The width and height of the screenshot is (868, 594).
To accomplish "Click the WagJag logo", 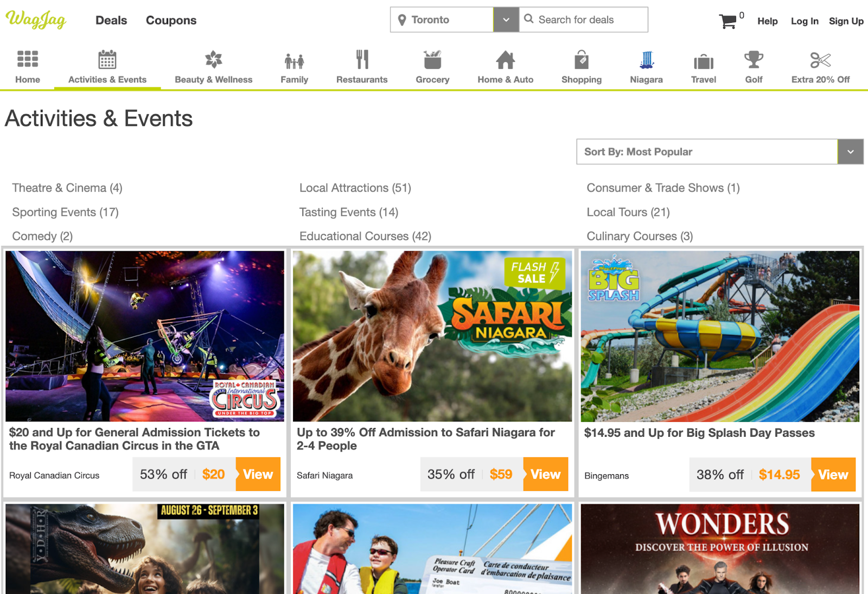I will click(x=36, y=20).
